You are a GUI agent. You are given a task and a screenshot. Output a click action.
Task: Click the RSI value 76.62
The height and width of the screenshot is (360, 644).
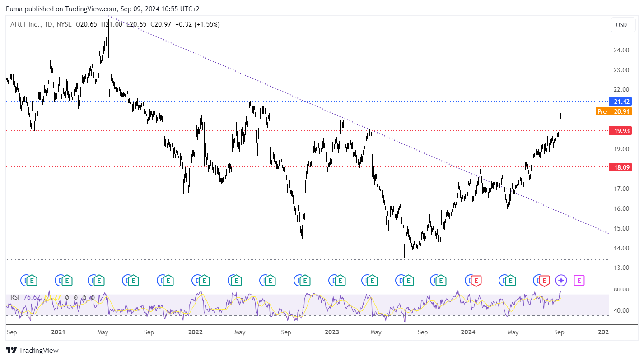[32, 297]
